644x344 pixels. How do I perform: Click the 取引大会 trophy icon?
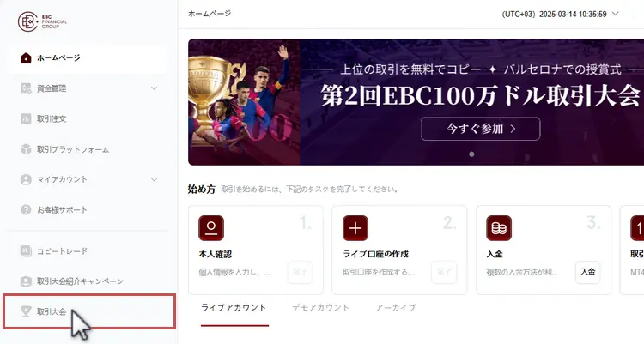26,311
